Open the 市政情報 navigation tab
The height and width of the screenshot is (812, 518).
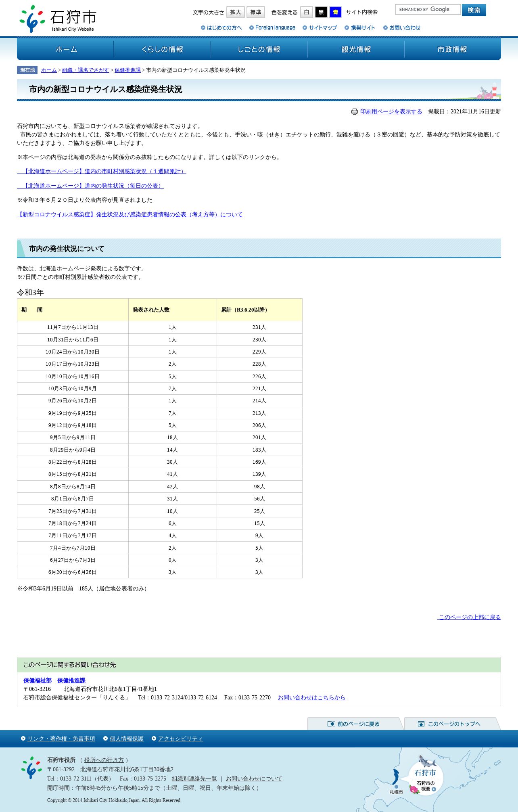coord(453,49)
